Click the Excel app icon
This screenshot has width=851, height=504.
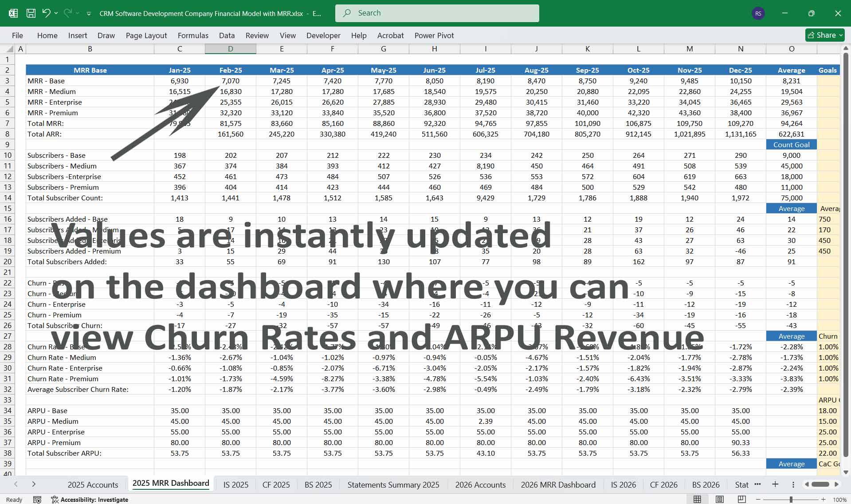coord(13,13)
